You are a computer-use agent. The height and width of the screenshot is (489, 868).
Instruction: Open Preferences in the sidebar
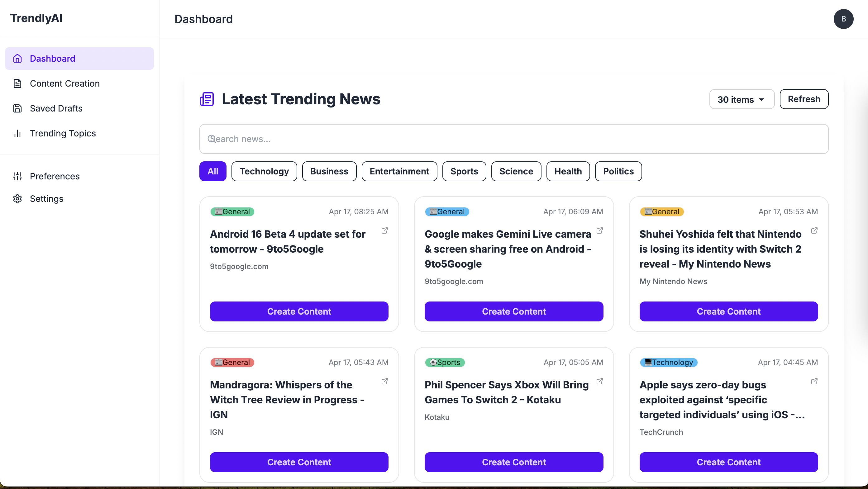(x=55, y=176)
